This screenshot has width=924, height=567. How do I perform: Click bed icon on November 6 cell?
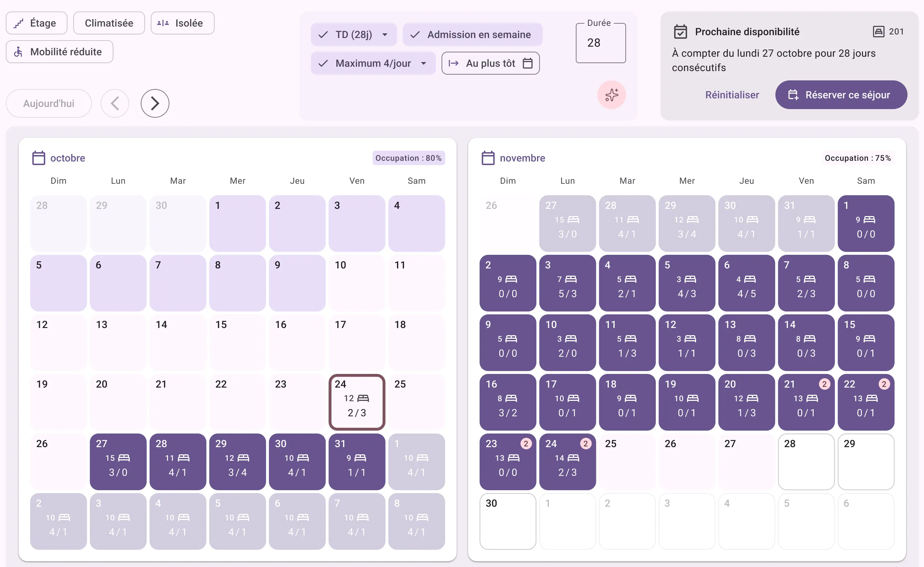coord(750,280)
